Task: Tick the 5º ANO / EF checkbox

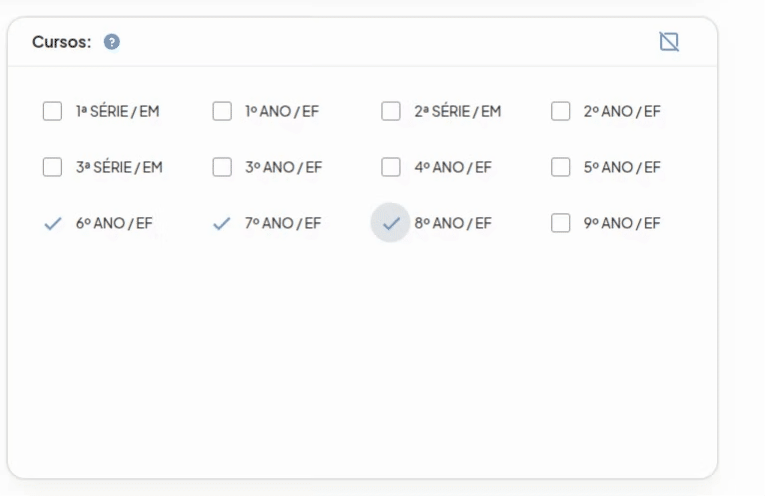Action: pyautogui.click(x=561, y=167)
